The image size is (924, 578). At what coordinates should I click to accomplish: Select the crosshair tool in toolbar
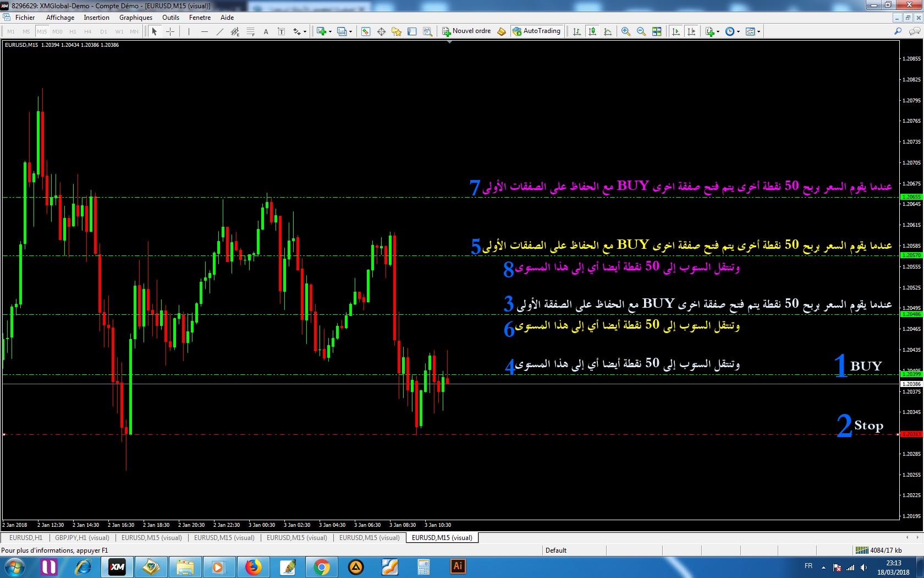[170, 31]
